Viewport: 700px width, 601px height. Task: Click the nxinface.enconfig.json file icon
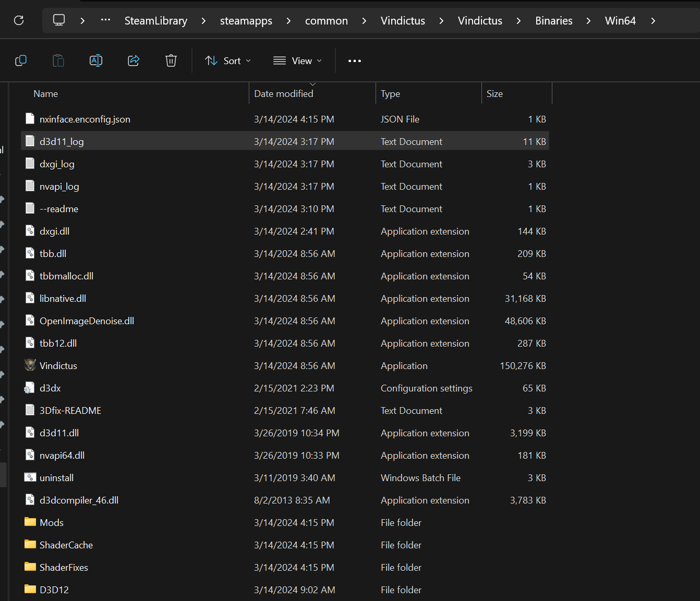tap(30, 118)
